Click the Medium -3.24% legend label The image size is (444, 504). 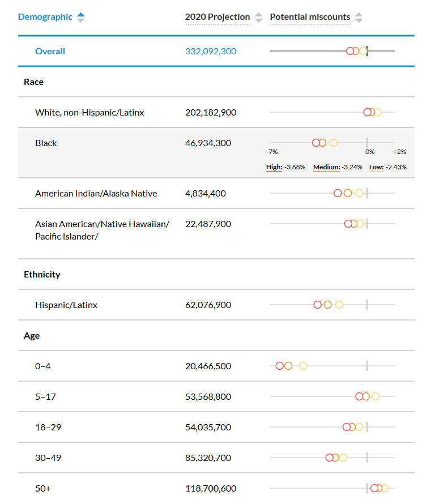pyautogui.click(x=338, y=167)
